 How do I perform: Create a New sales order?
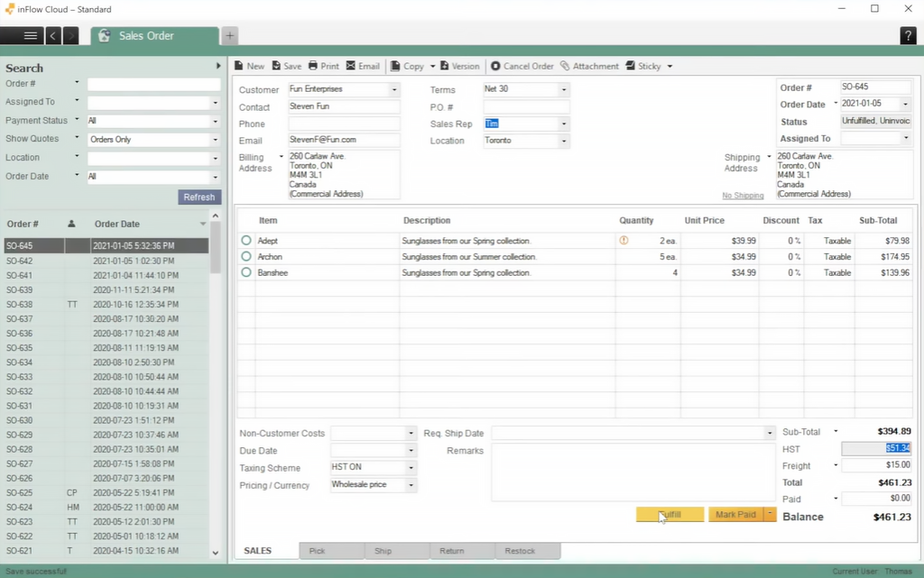[249, 66]
